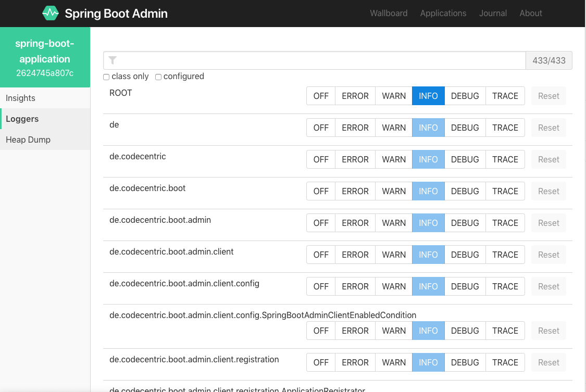
Task: Enable the configured checkbox
Action: pos(158,77)
